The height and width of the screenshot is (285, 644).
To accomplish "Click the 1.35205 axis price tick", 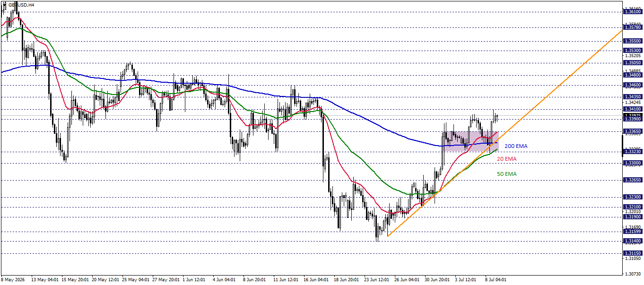I will point(633,55).
